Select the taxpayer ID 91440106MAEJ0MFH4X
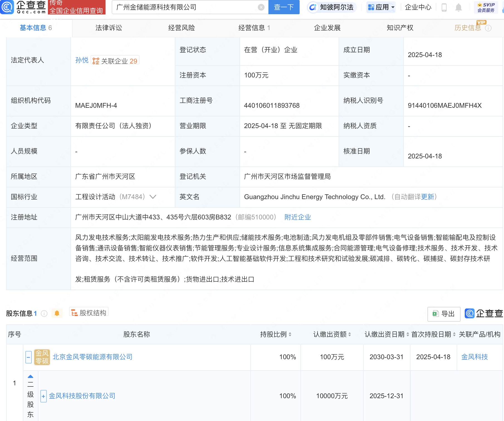This screenshot has height=421, width=504. pyautogui.click(x=445, y=106)
